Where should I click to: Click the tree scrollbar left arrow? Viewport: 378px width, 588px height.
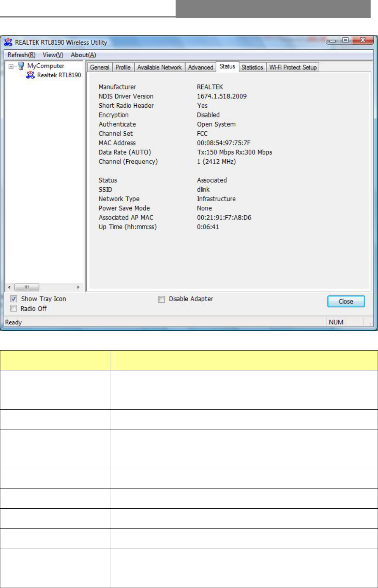[x=9, y=287]
